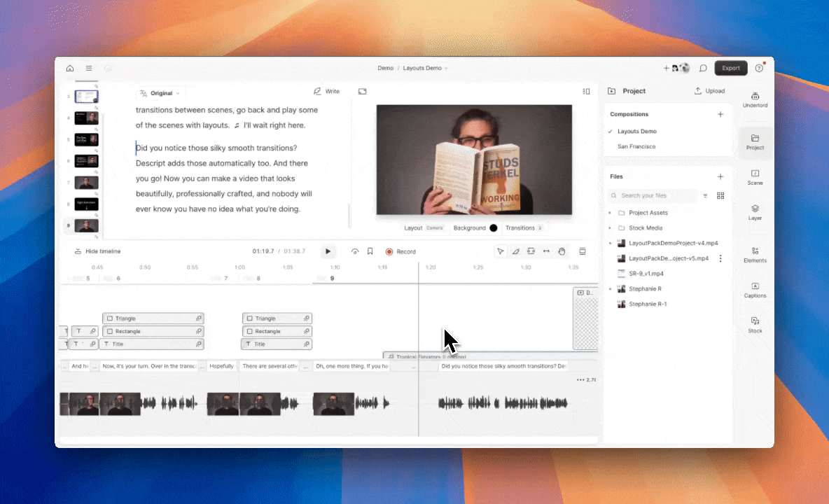The width and height of the screenshot is (829, 504).
Task: Toggle the script panel layout icon
Action: click(x=586, y=92)
